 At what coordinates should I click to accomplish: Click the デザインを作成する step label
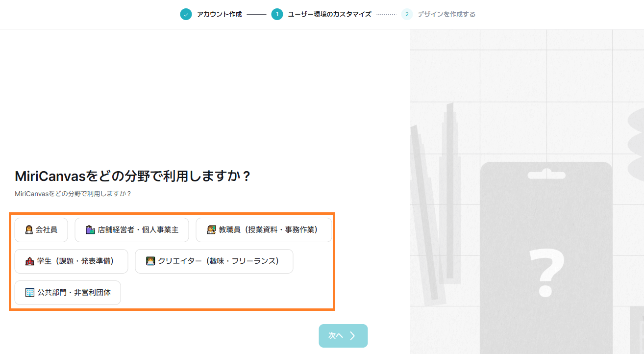tap(446, 14)
